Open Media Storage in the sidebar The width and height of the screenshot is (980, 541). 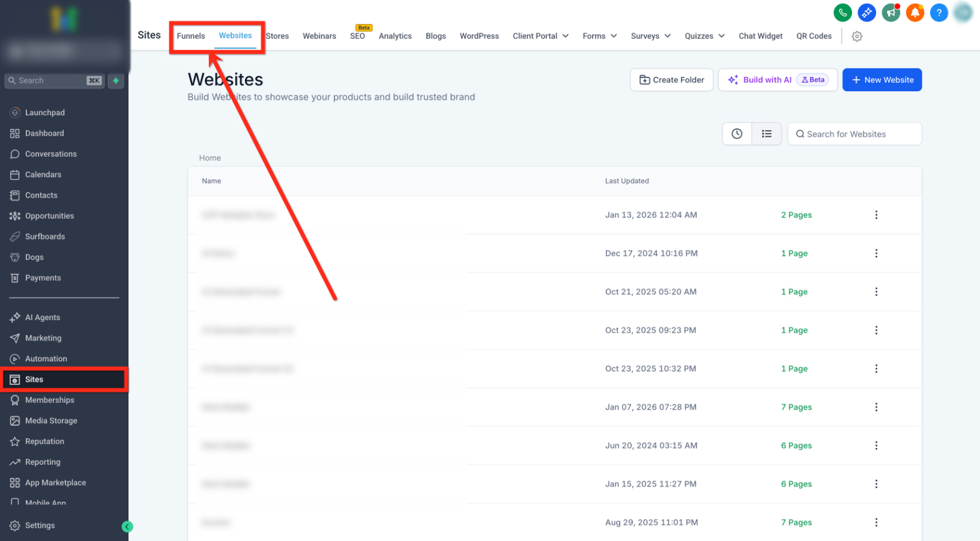(51, 420)
